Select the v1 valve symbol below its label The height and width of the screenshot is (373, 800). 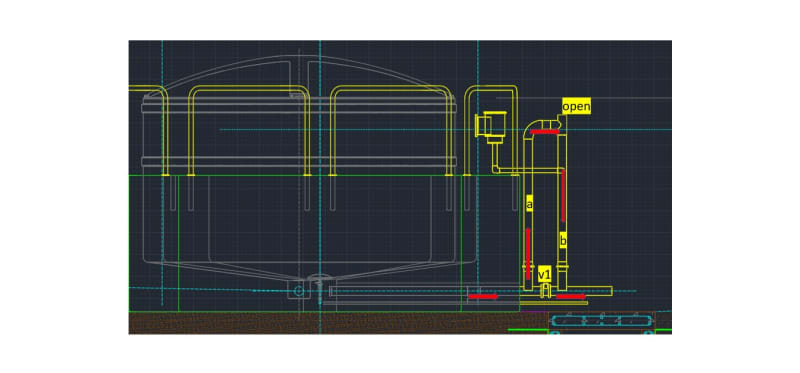tap(544, 291)
